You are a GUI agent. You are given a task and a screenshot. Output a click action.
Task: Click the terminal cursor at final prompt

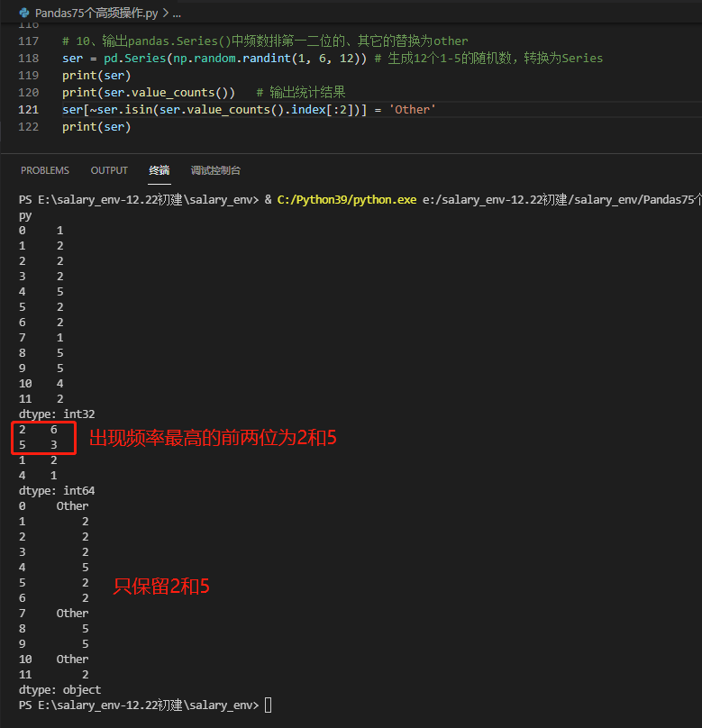(x=269, y=705)
